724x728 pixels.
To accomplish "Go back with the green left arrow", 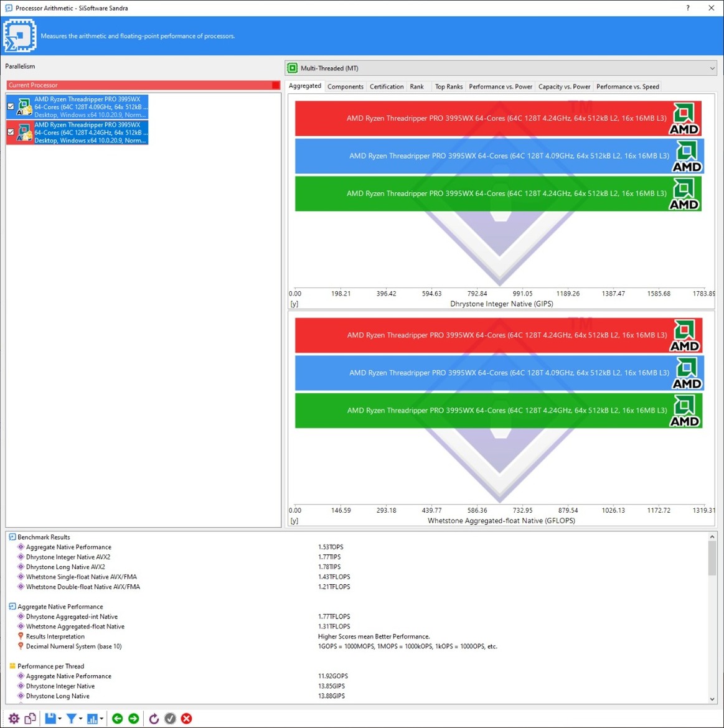I will [118, 718].
